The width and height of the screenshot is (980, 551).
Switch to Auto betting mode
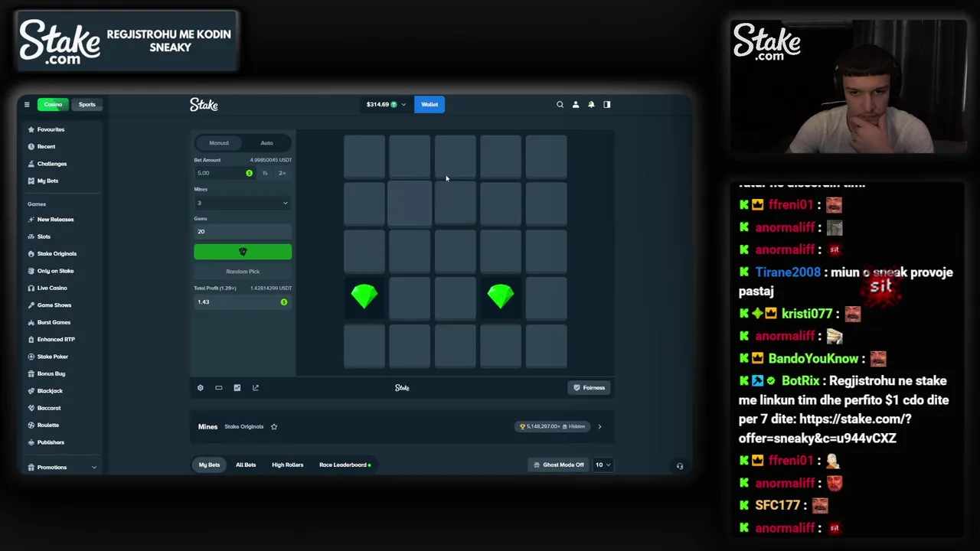coord(266,143)
